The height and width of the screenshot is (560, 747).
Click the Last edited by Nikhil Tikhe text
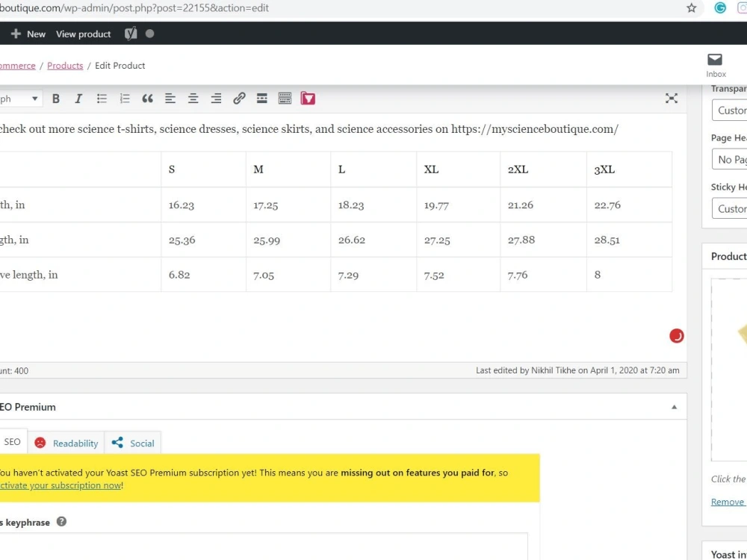tap(577, 370)
